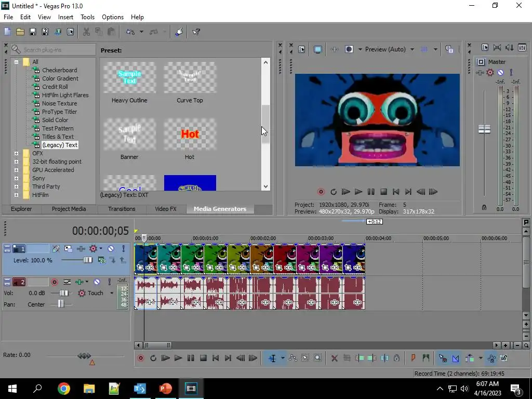Open Track Motion on video track 1

pyautogui.click(x=68, y=249)
